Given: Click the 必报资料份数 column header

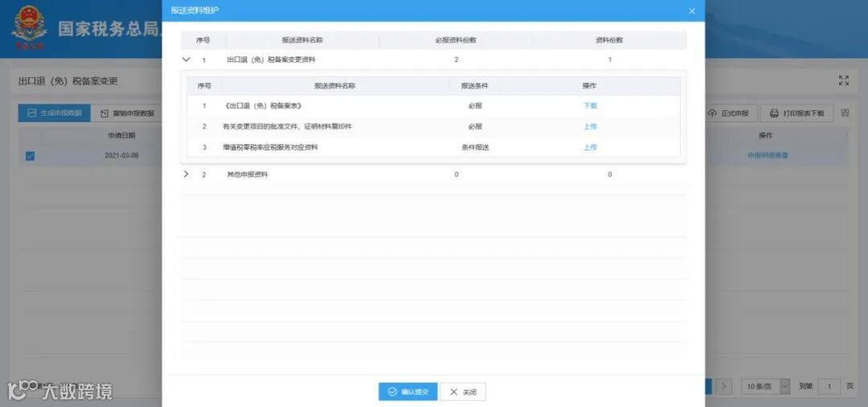Looking at the screenshot, I should point(457,40).
